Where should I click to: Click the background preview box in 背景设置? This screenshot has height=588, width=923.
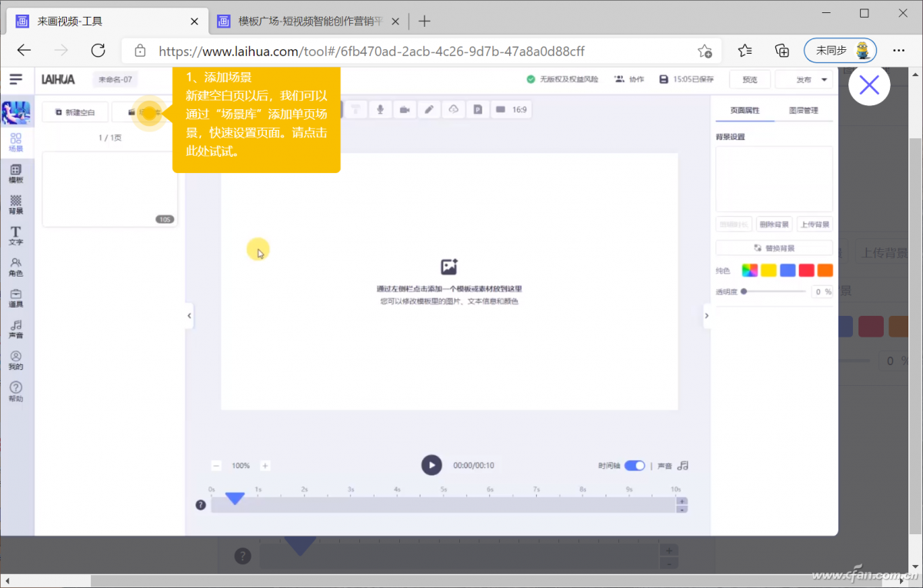point(774,179)
